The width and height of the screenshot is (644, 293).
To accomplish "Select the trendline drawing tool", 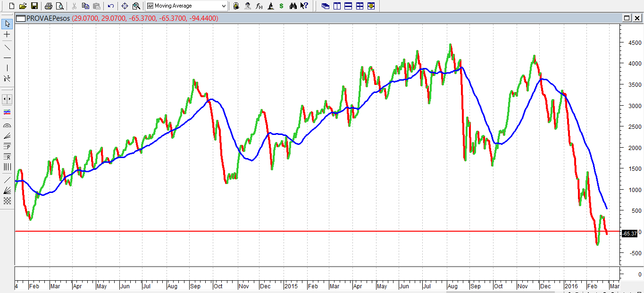I will (7, 47).
